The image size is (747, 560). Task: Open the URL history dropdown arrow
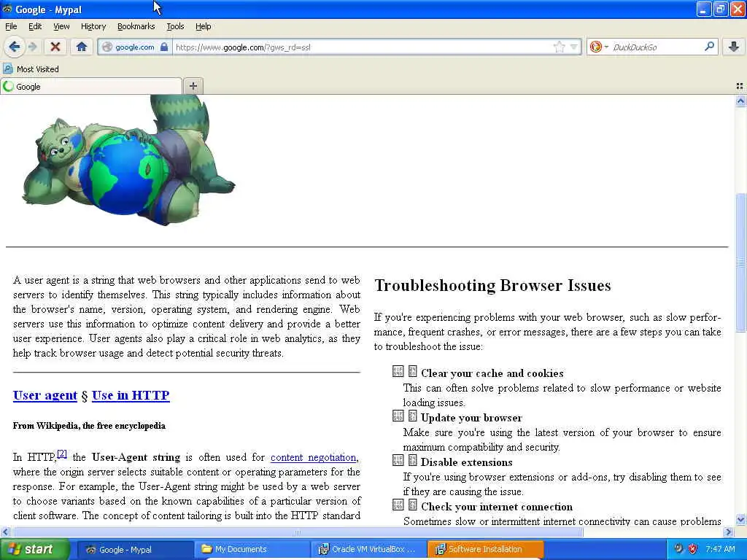click(573, 47)
